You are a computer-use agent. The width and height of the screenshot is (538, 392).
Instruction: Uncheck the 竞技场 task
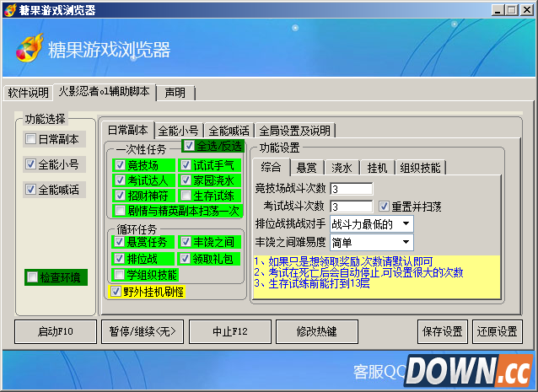120,165
